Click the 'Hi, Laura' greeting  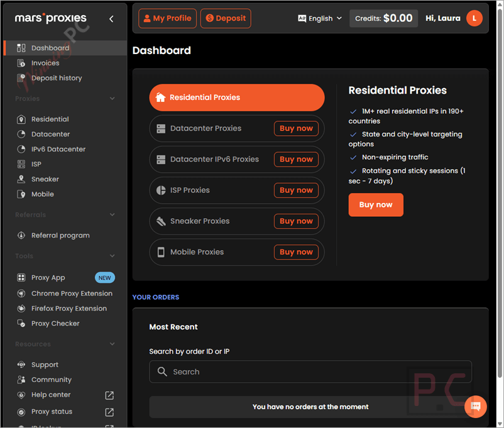[442, 18]
